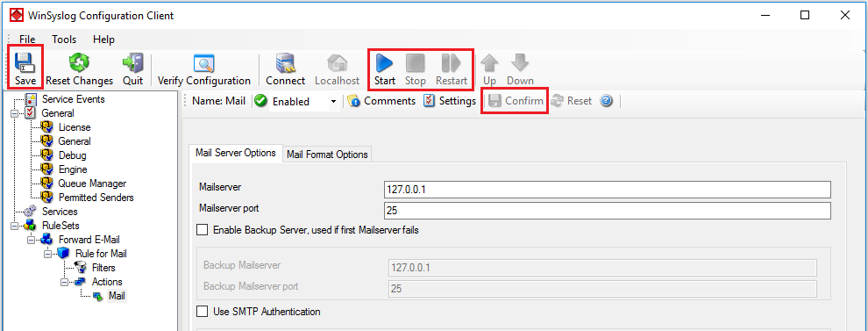This screenshot has width=868, height=331.
Task: Open Comments via the info icon
Action: (354, 102)
